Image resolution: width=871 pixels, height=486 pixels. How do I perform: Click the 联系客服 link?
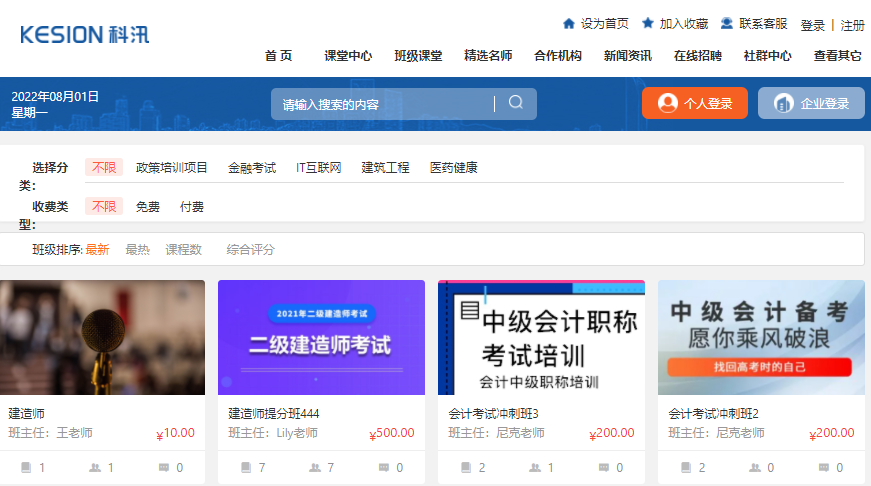(763, 24)
